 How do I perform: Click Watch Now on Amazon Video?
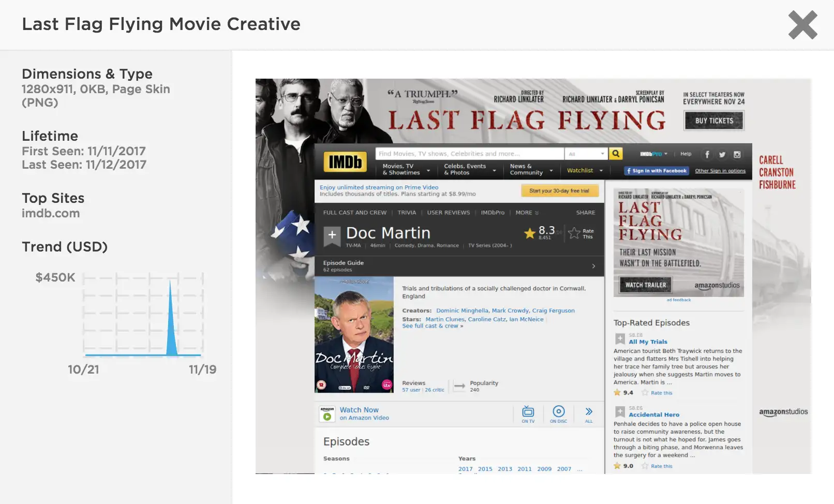[364, 413]
